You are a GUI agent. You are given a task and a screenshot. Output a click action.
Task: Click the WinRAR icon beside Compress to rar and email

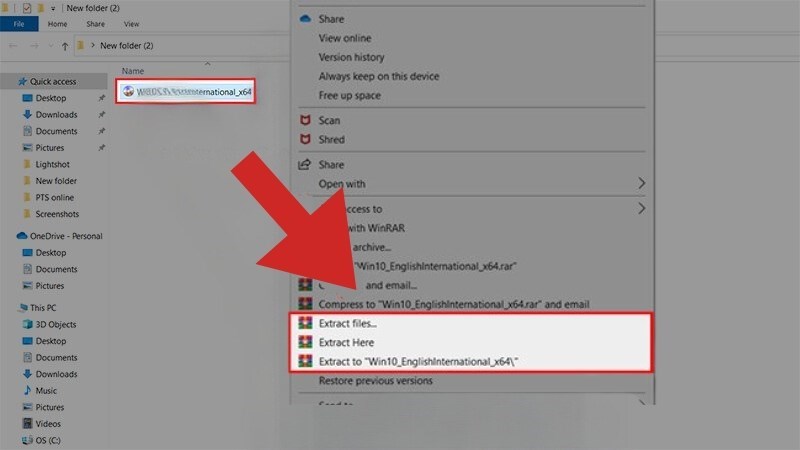click(x=305, y=304)
